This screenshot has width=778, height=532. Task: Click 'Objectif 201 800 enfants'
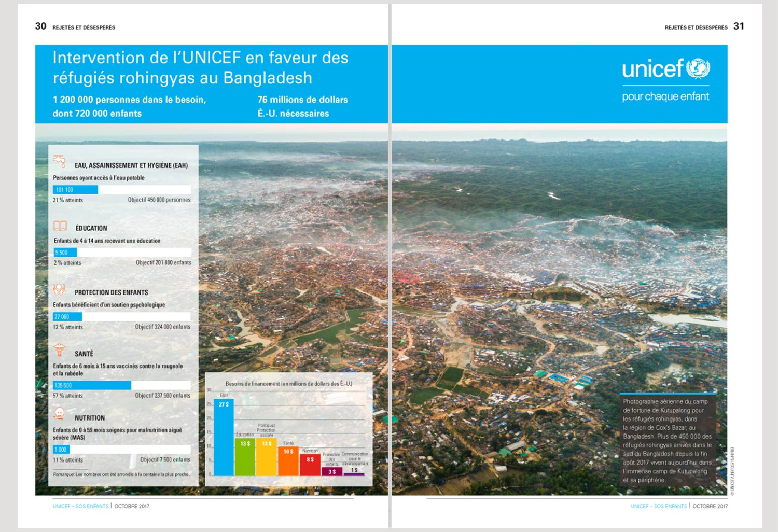[x=163, y=262]
